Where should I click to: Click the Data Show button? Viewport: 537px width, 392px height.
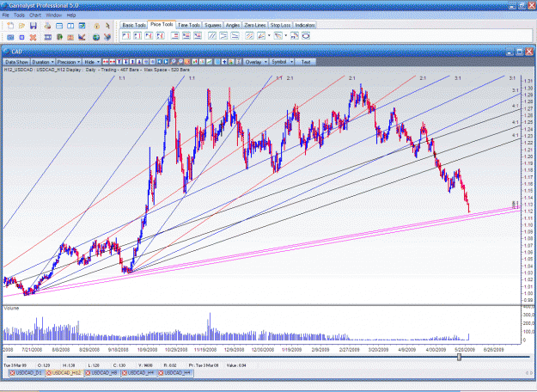coord(16,62)
